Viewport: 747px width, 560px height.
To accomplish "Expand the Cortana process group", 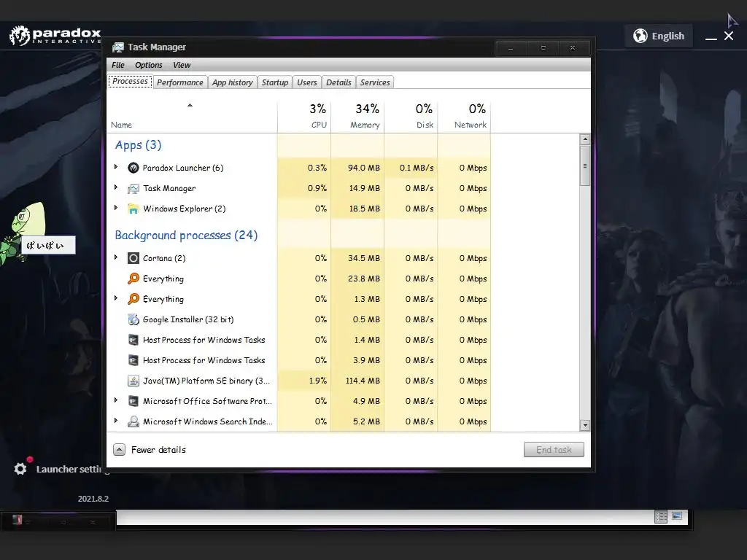I will 116,257.
